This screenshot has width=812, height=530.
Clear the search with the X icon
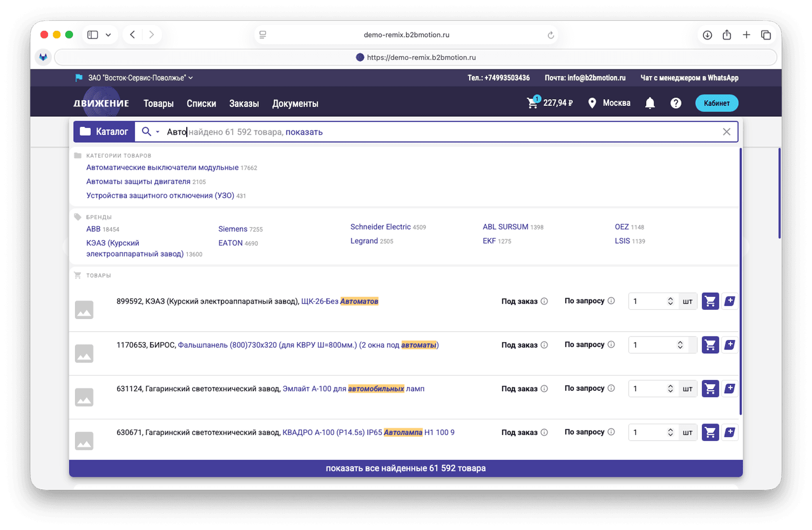[726, 132]
